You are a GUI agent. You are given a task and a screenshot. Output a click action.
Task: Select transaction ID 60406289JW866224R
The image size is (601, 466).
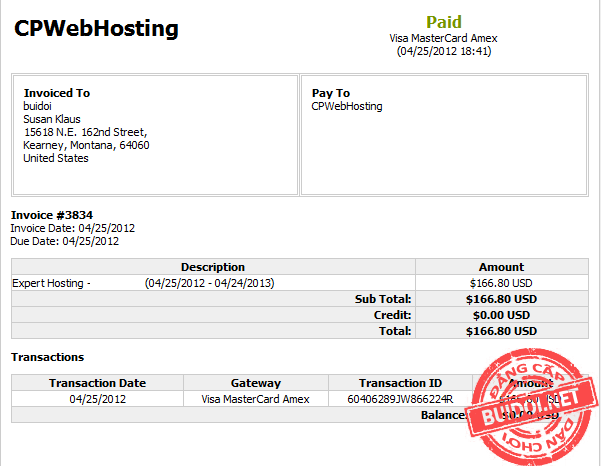coord(400,399)
